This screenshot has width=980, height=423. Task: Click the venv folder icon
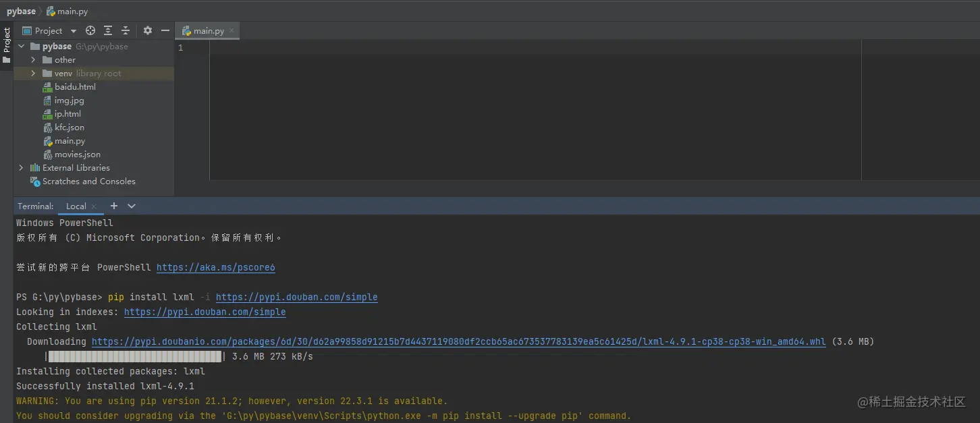[47, 74]
